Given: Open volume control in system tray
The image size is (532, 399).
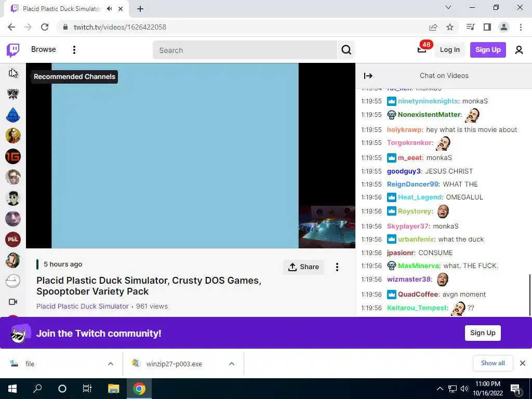Looking at the screenshot, I should click(x=464, y=389).
